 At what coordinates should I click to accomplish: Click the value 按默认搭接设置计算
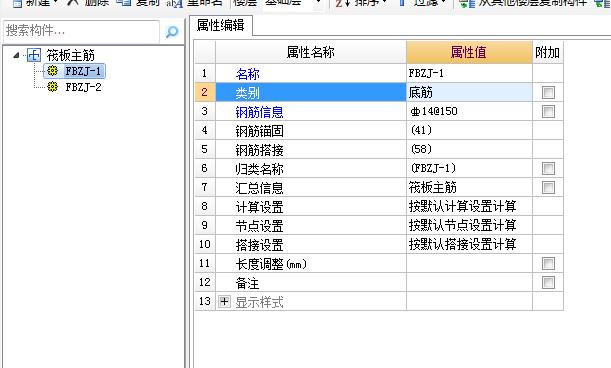(469, 244)
